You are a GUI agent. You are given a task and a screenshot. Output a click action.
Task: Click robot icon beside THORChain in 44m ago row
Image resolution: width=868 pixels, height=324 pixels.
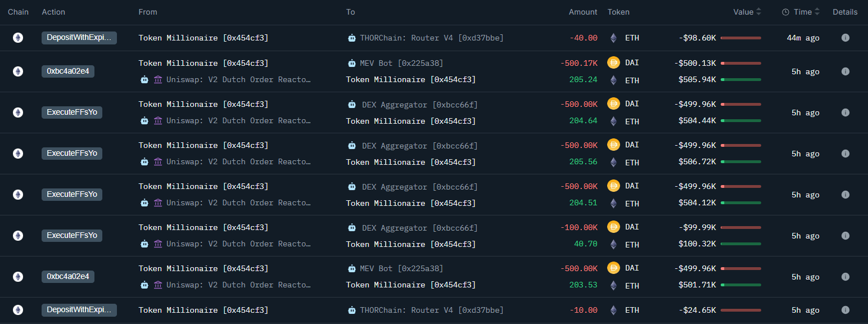352,38
